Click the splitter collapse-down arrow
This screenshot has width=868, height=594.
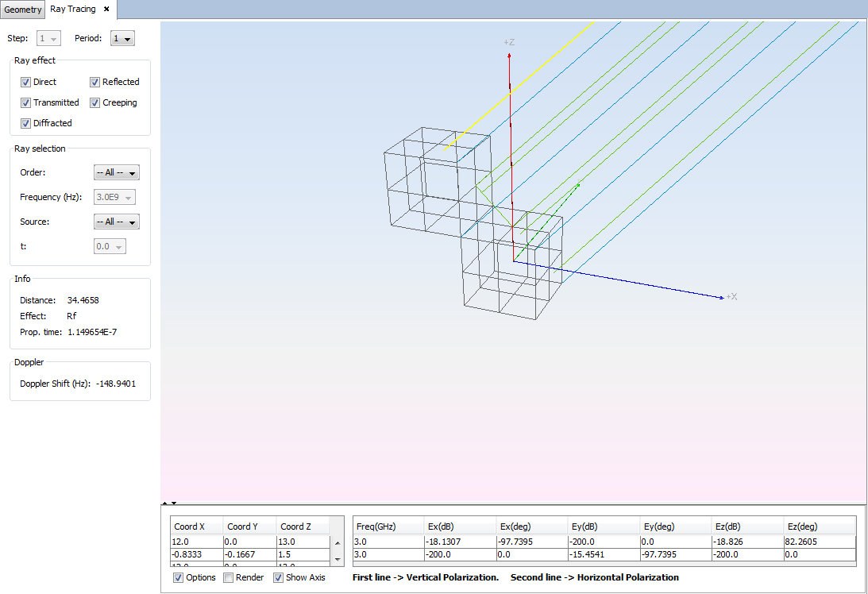(173, 503)
